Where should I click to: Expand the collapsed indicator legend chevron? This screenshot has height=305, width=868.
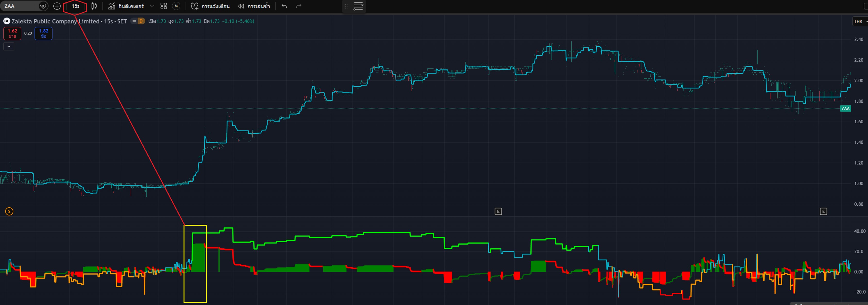[9, 47]
